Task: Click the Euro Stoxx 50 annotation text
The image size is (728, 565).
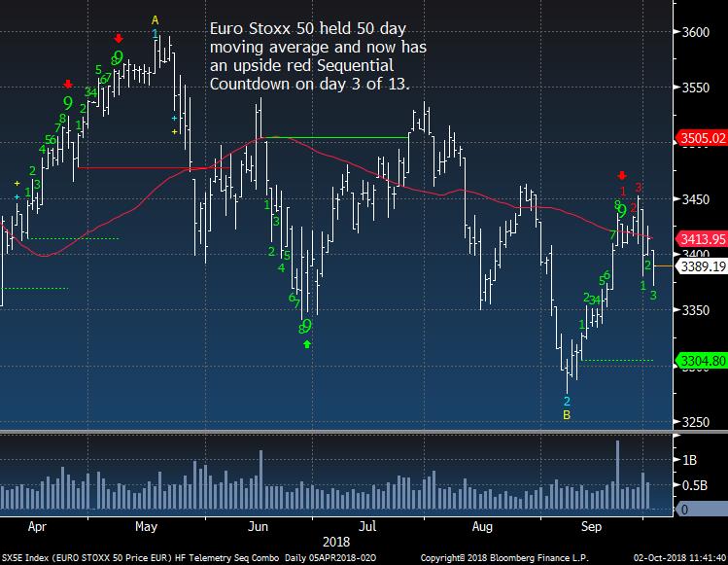Action: pyautogui.click(x=318, y=56)
